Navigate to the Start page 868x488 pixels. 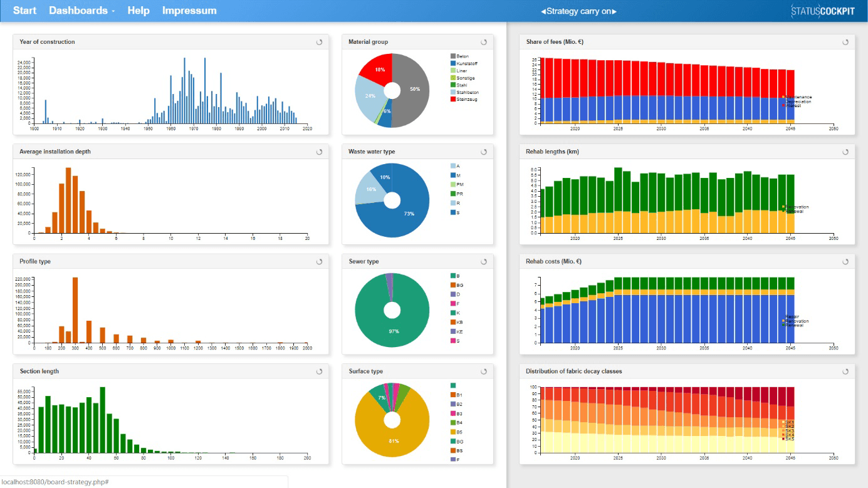pyautogui.click(x=24, y=11)
